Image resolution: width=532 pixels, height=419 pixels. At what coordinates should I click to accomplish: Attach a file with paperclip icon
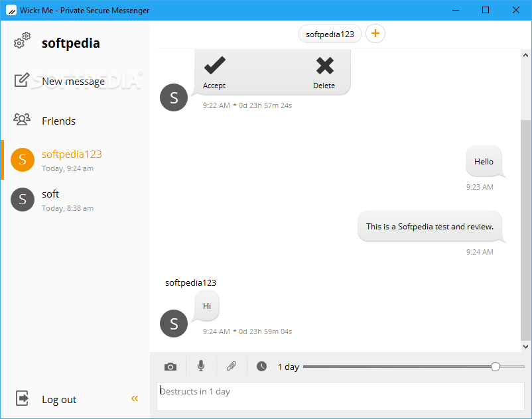tap(232, 366)
